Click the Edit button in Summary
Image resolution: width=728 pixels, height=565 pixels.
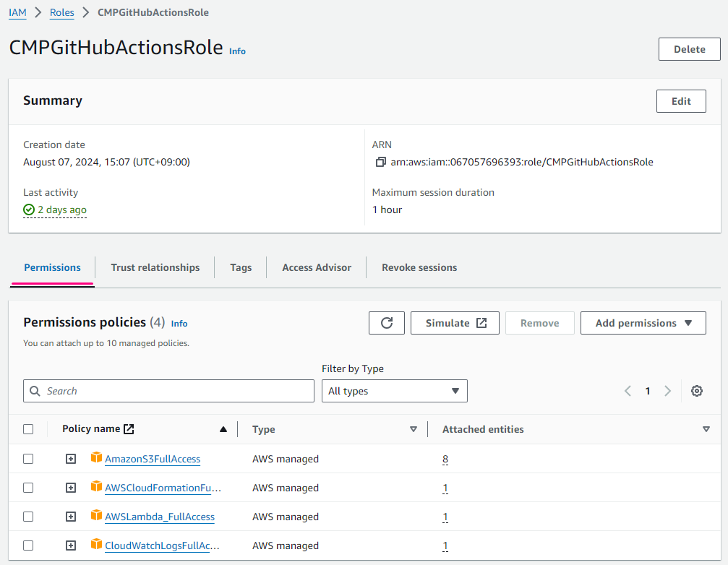point(680,101)
